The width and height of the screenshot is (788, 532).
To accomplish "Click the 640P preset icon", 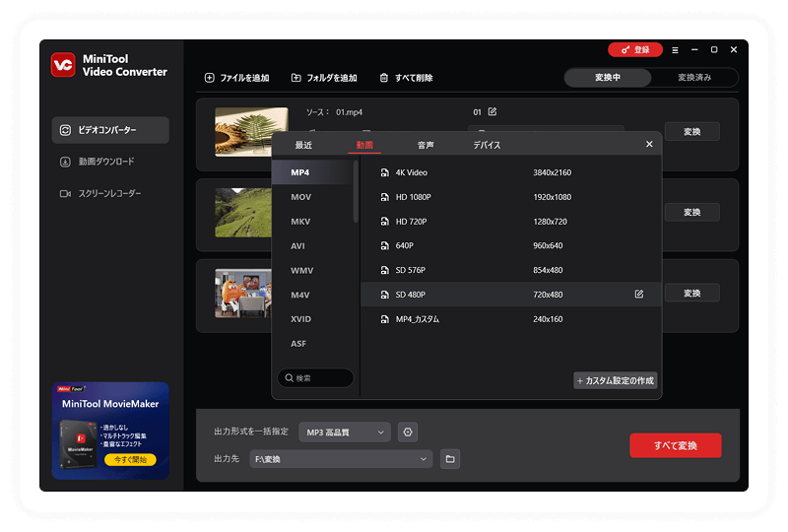I will tap(385, 246).
